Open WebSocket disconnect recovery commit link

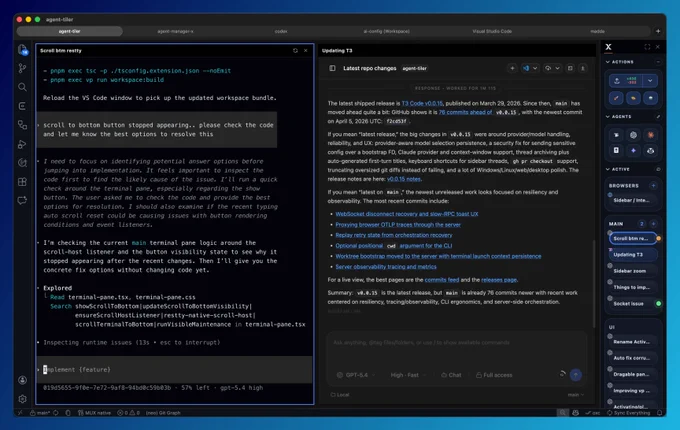point(407,214)
